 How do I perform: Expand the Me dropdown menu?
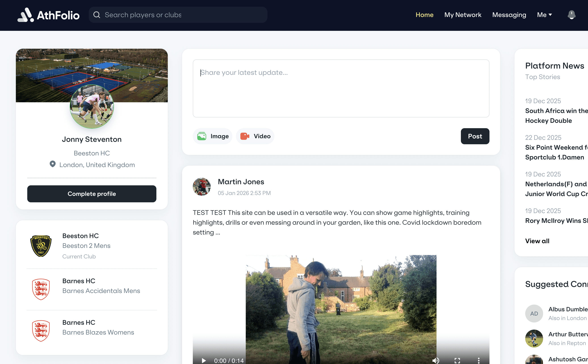pos(544,15)
